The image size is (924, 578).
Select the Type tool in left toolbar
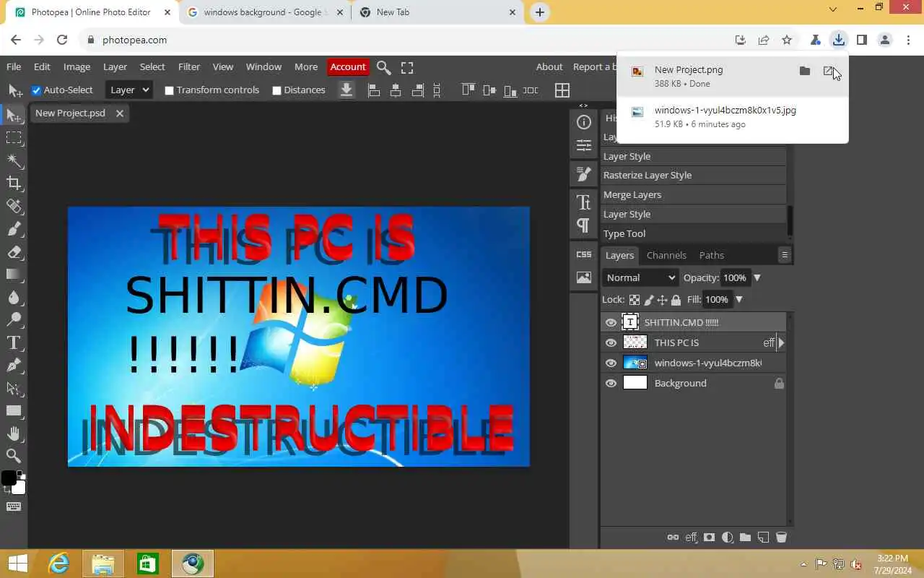coord(14,342)
